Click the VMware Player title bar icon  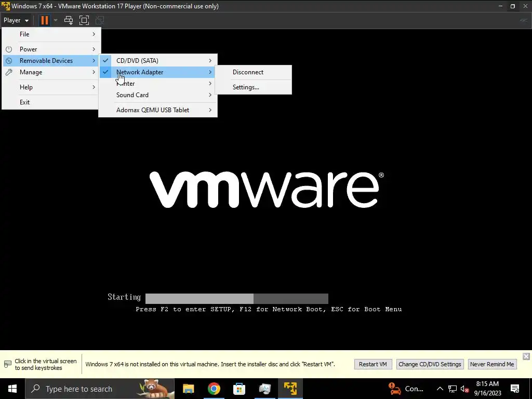[x=6, y=6]
